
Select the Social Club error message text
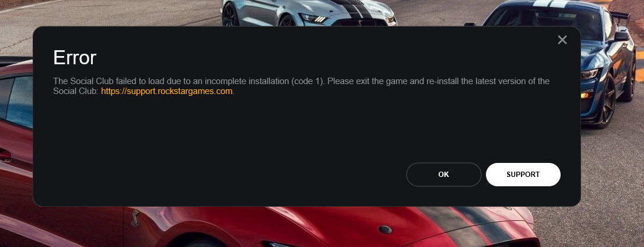[301, 86]
